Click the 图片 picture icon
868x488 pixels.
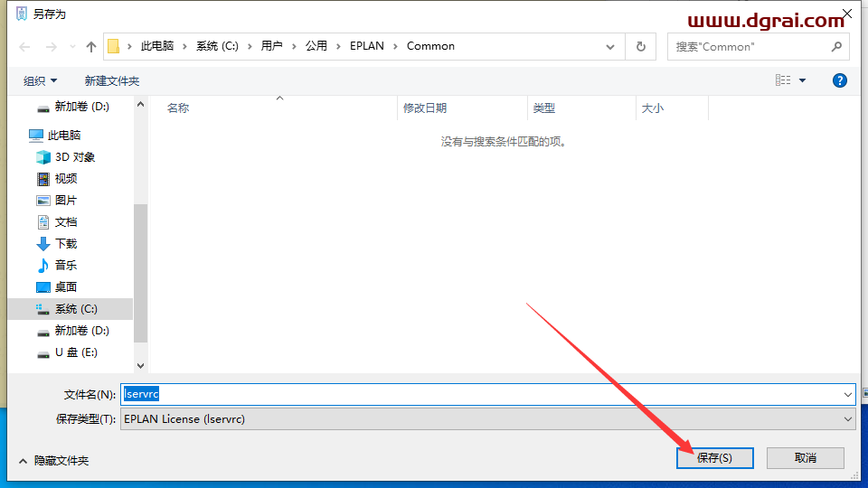click(x=43, y=201)
